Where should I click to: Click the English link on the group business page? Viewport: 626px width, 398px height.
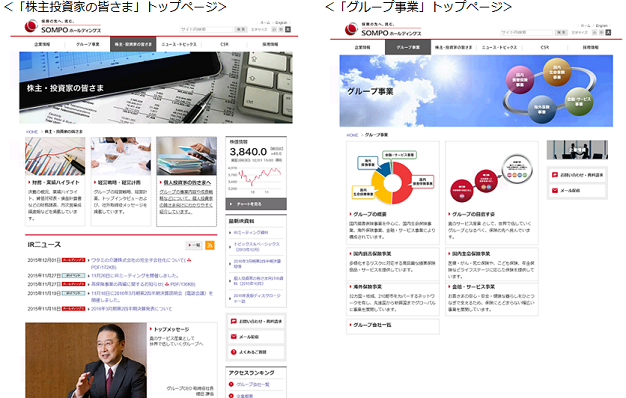coord(601,26)
